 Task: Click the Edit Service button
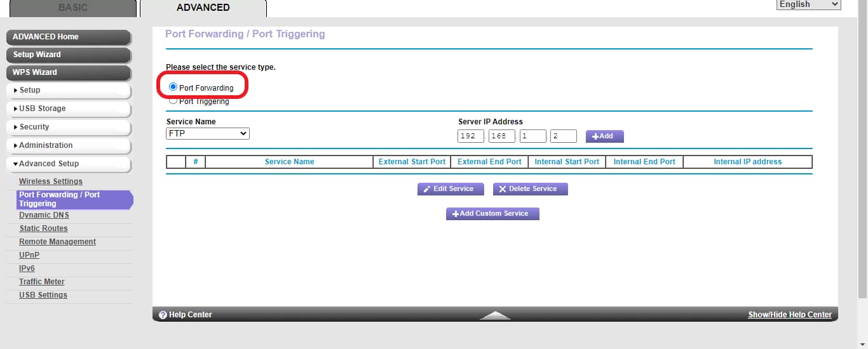450,189
